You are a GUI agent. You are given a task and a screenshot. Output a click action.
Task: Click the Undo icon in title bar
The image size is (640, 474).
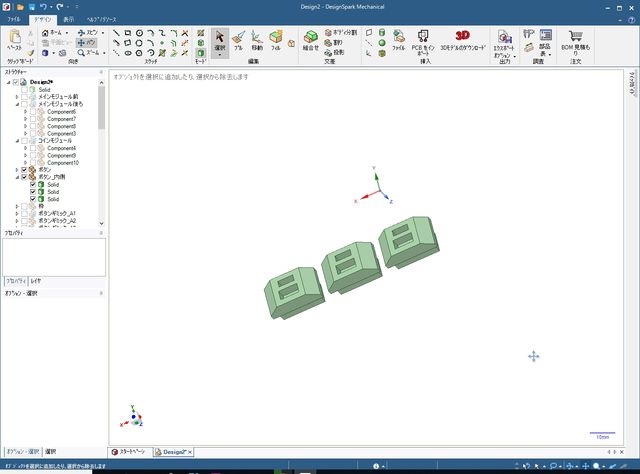point(43,7)
